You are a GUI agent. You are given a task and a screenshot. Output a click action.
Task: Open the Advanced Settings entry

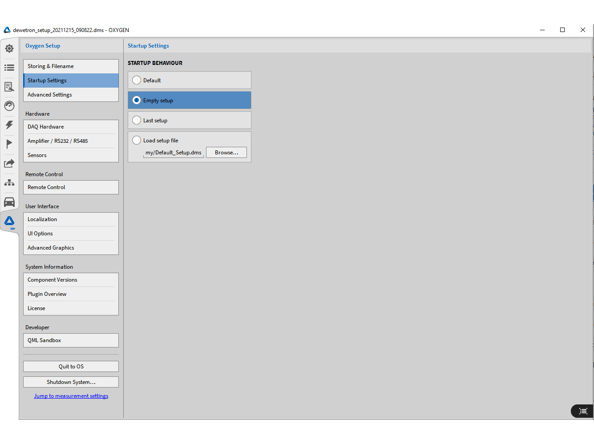[x=71, y=95]
